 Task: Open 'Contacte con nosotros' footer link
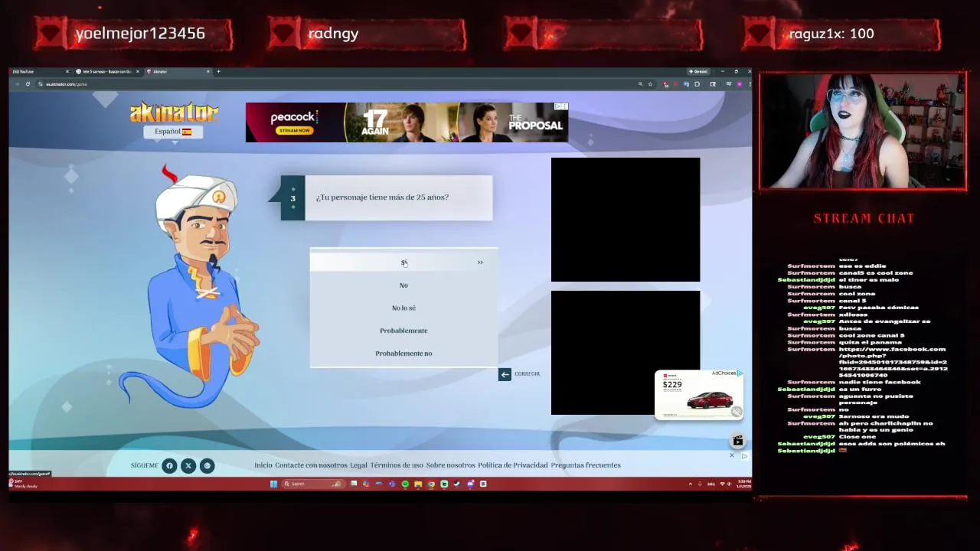point(311,465)
